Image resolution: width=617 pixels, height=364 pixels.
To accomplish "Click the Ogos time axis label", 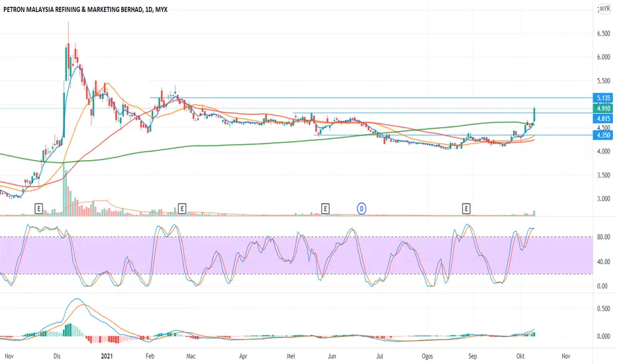I will (427, 356).
